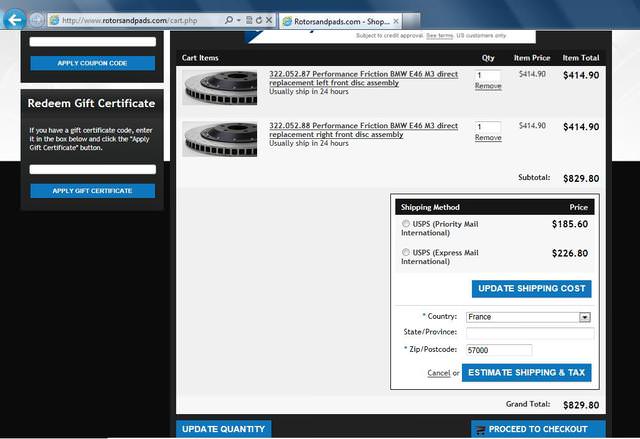
Task: Click the Item Price column header
Action: pos(532,58)
